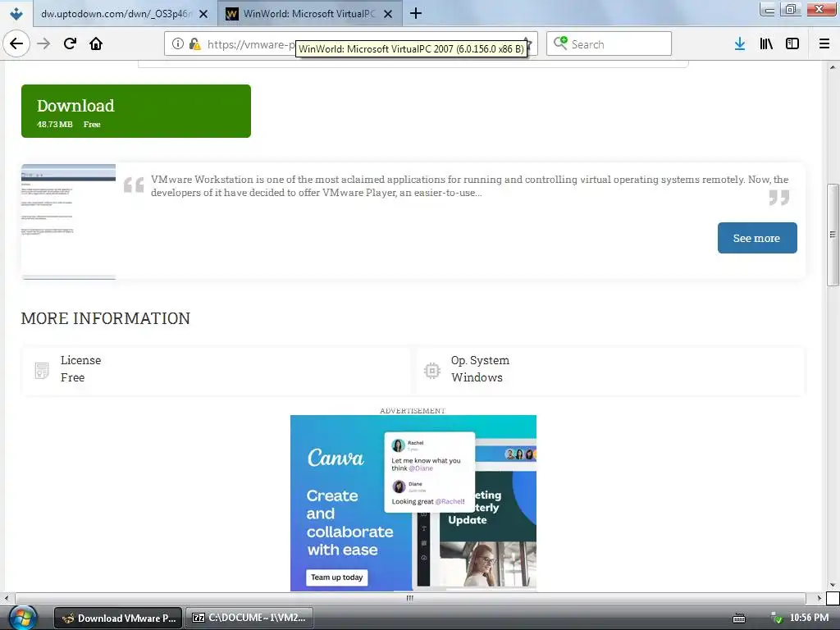Switch to Download VMware P... taskbar item
840x630 pixels.
point(118,619)
